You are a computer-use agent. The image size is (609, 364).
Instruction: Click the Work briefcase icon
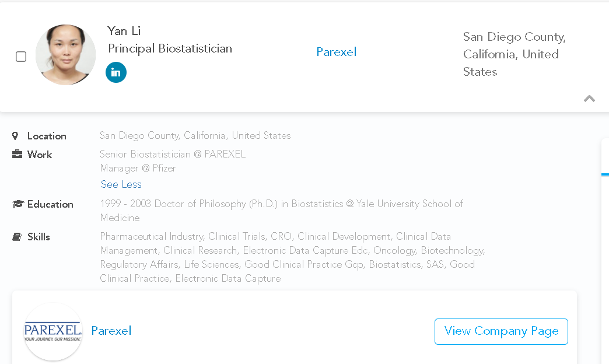[x=17, y=154]
